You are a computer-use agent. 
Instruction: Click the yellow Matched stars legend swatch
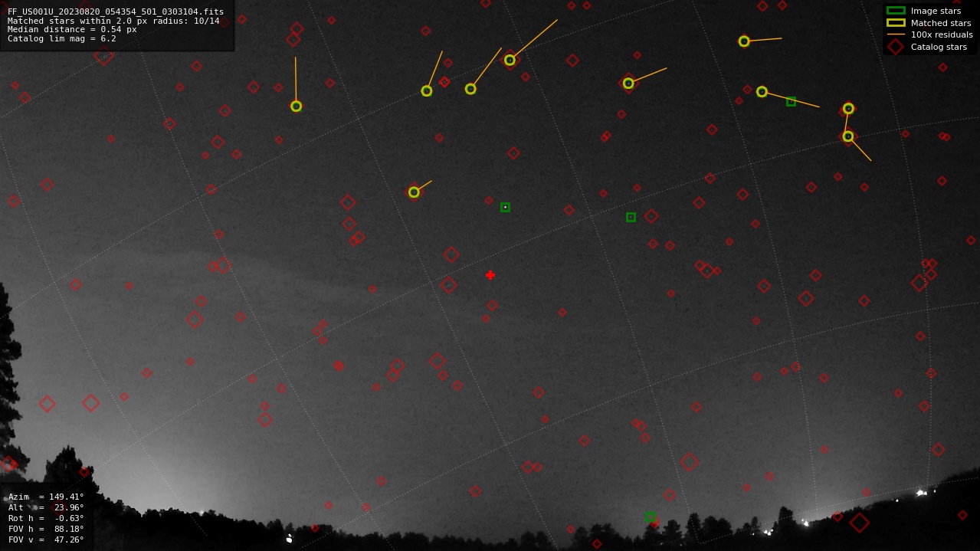click(x=896, y=23)
